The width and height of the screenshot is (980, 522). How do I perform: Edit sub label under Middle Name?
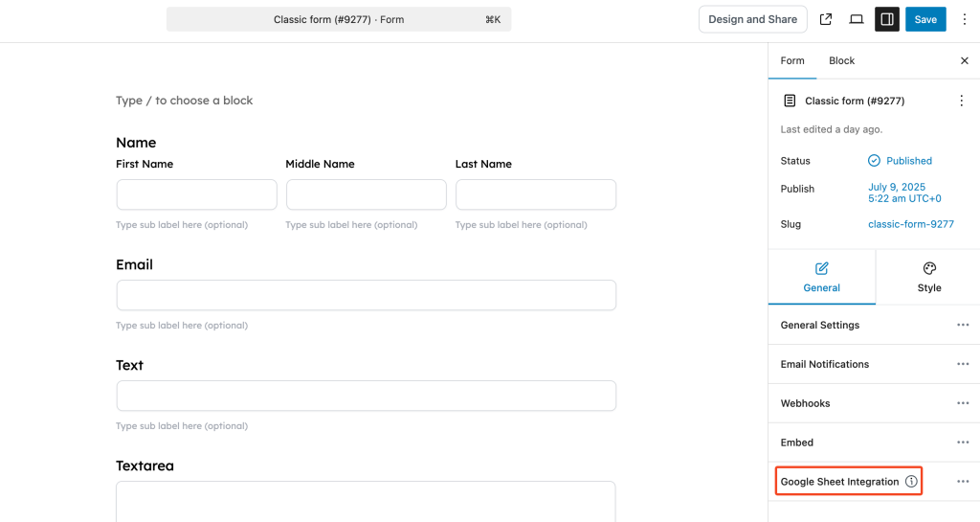point(351,225)
